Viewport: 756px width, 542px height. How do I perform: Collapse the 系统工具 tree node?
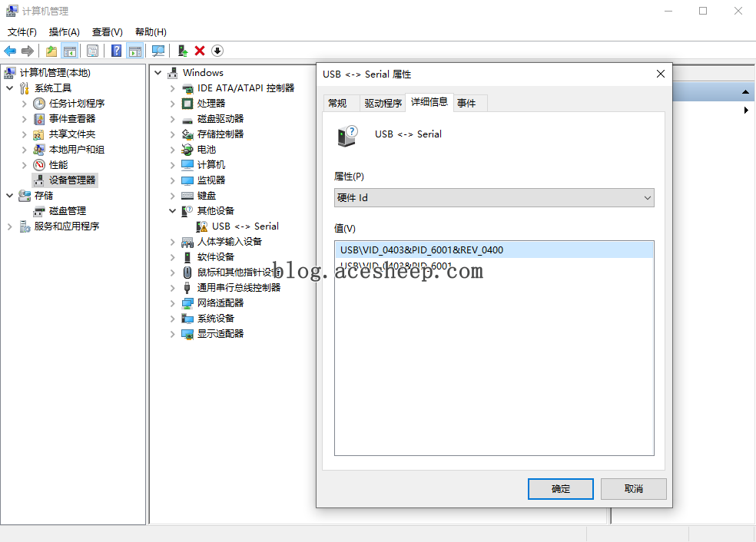click(10, 88)
